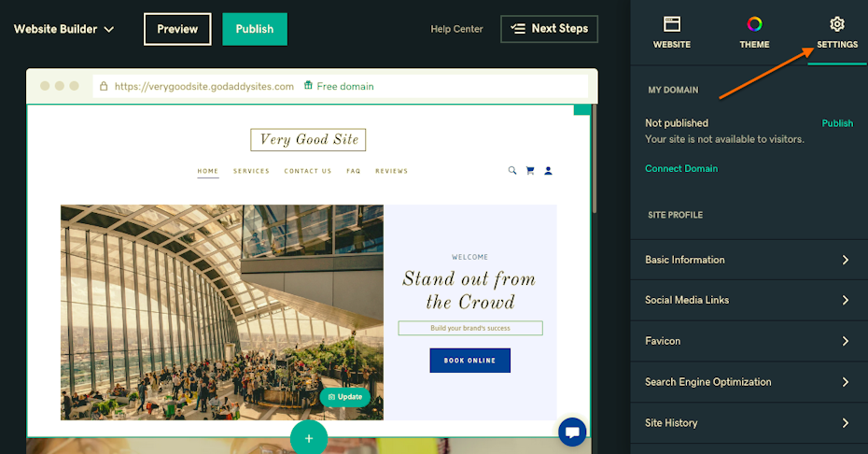Add a section with plus button
This screenshot has width=868, height=454.
(x=309, y=438)
